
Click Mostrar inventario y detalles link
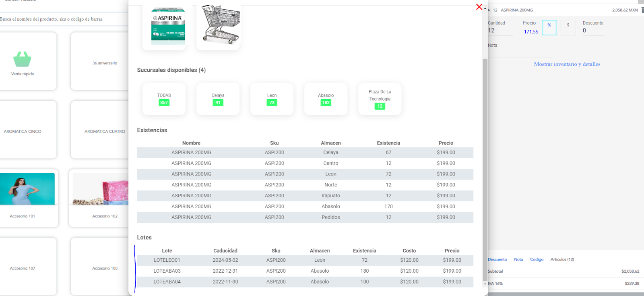click(x=567, y=64)
